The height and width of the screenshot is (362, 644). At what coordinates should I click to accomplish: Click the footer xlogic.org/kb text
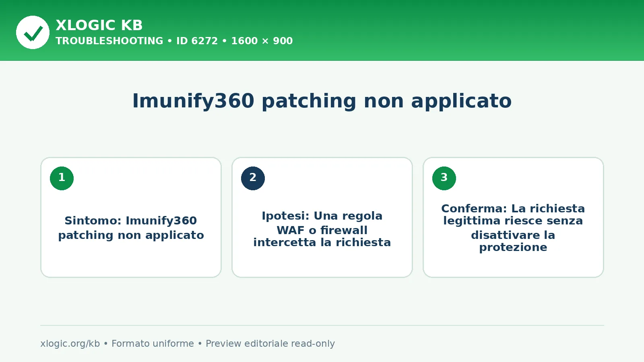pyautogui.click(x=70, y=343)
